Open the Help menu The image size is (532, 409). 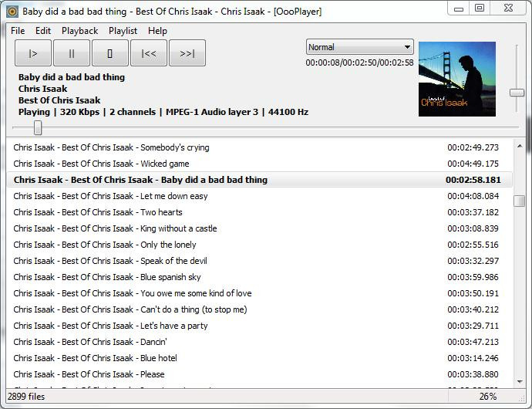(x=157, y=31)
